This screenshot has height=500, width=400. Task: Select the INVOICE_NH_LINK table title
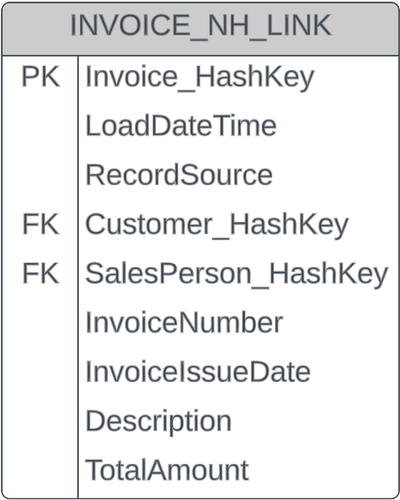[201, 25]
